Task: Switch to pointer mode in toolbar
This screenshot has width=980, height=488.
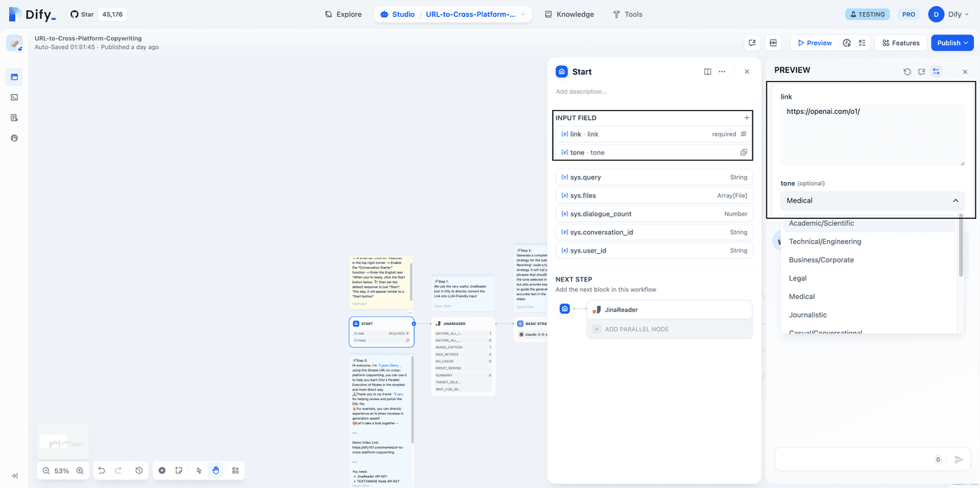Action: [198, 470]
